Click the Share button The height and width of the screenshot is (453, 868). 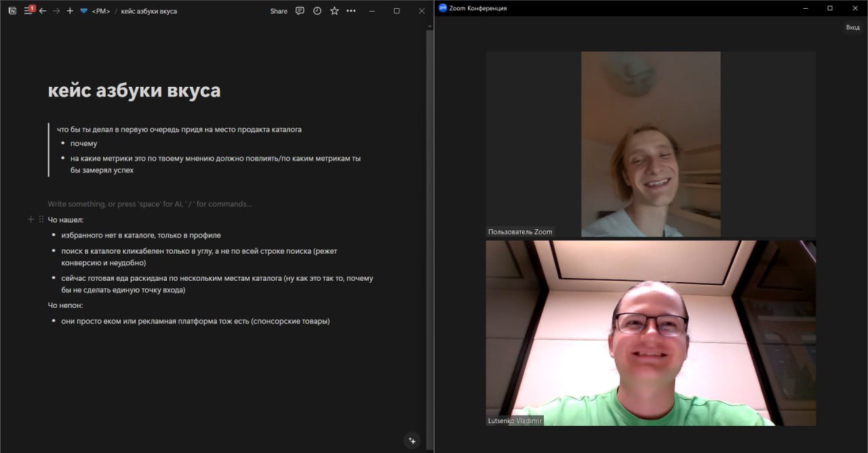(278, 11)
